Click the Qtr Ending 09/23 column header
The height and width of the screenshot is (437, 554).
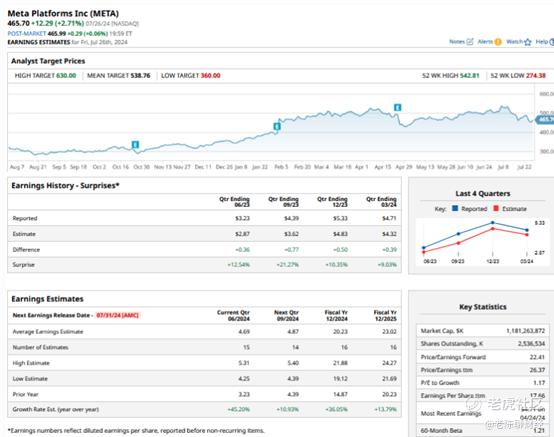pyautogui.click(x=283, y=202)
